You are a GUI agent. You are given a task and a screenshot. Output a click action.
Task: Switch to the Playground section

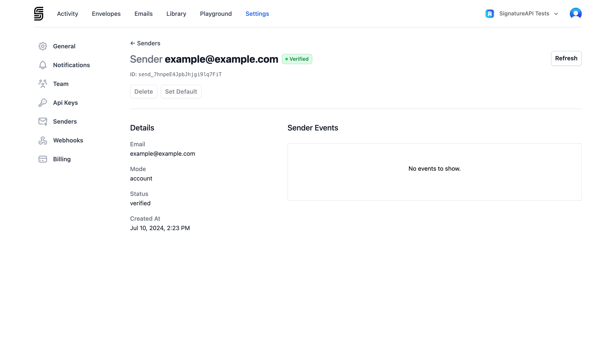(x=216, y=14)
